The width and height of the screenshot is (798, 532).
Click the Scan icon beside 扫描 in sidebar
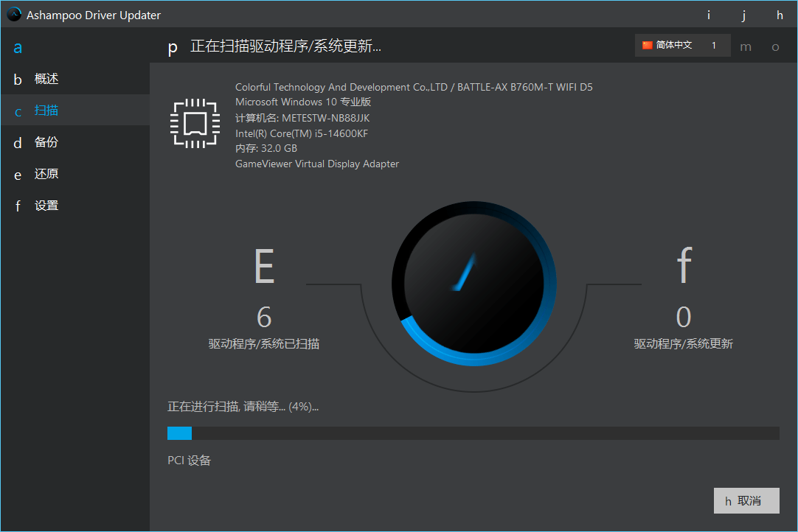tap(18, 111)
